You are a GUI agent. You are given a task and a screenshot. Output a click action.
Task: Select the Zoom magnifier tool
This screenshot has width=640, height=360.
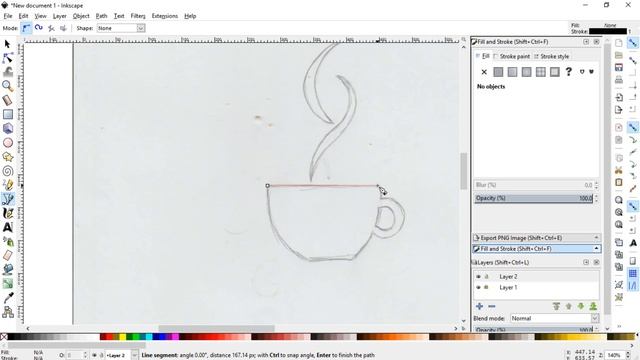click(x=7, y=86)
